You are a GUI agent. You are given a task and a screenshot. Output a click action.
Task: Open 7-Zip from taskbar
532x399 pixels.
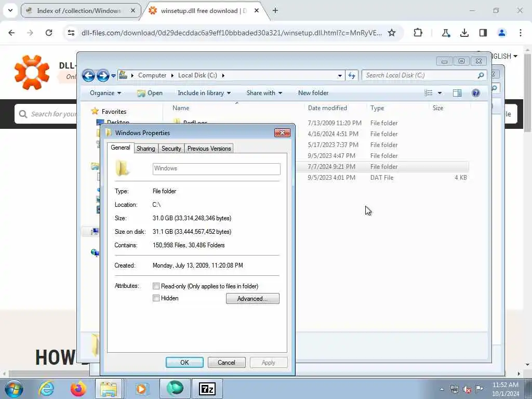point(207,389)
